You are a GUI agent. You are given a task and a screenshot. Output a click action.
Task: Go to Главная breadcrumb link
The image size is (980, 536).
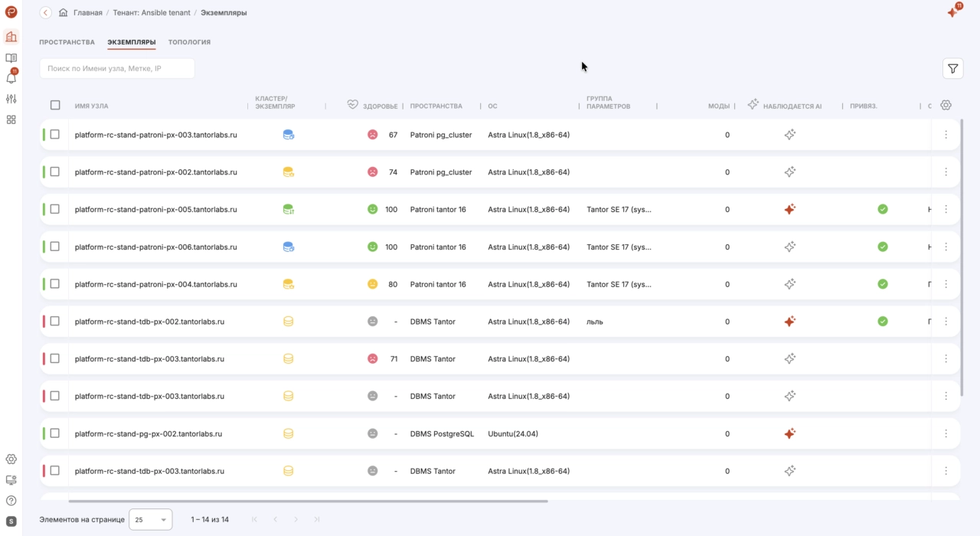(88, 13)
